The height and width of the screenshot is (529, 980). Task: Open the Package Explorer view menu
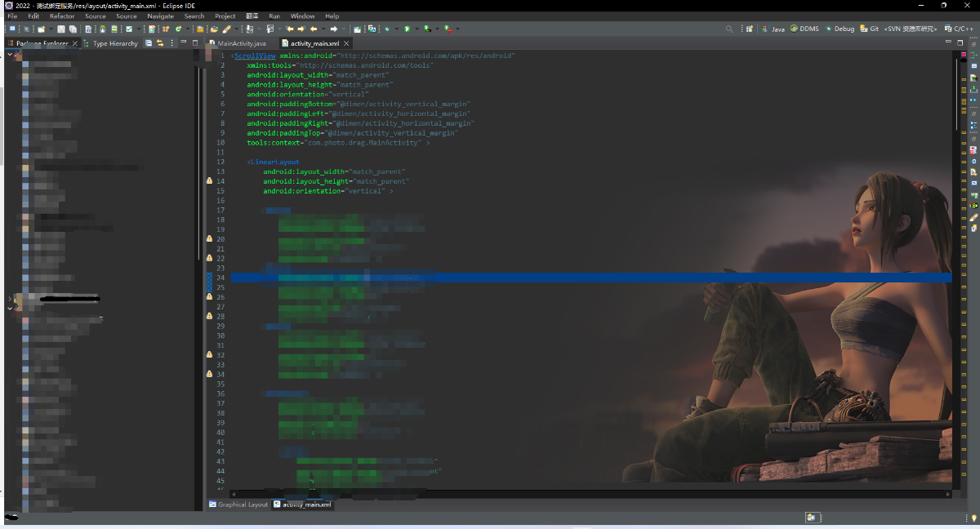point(172,42)
